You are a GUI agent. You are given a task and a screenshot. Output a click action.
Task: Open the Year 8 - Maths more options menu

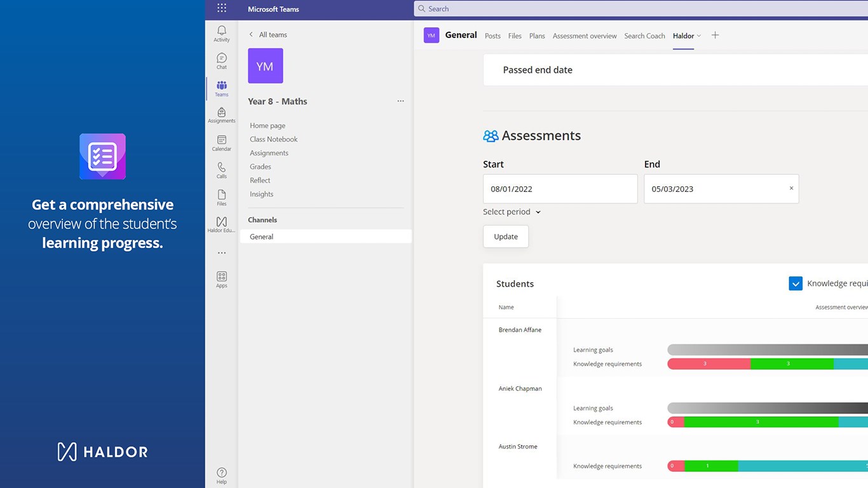(x=400, y=101)
